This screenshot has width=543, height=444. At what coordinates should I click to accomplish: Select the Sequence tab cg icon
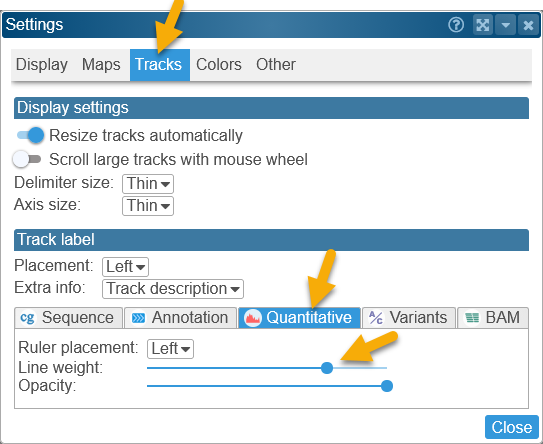coord(27,318)
